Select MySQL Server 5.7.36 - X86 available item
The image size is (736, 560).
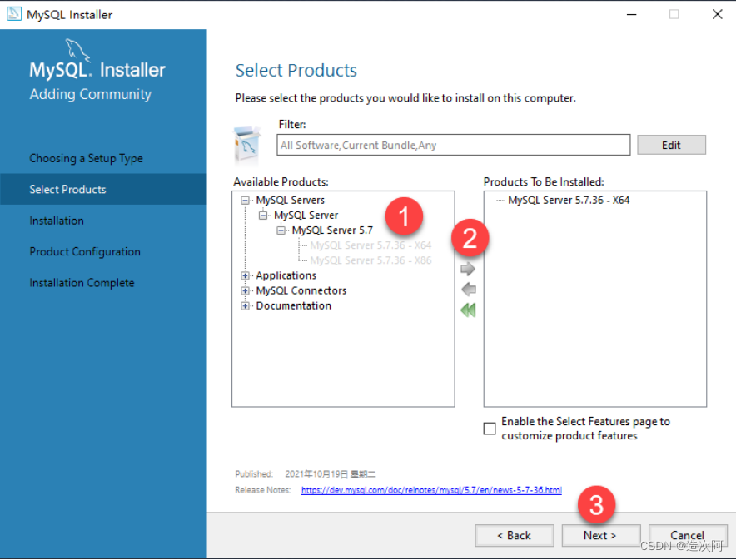tap(370, 260)
